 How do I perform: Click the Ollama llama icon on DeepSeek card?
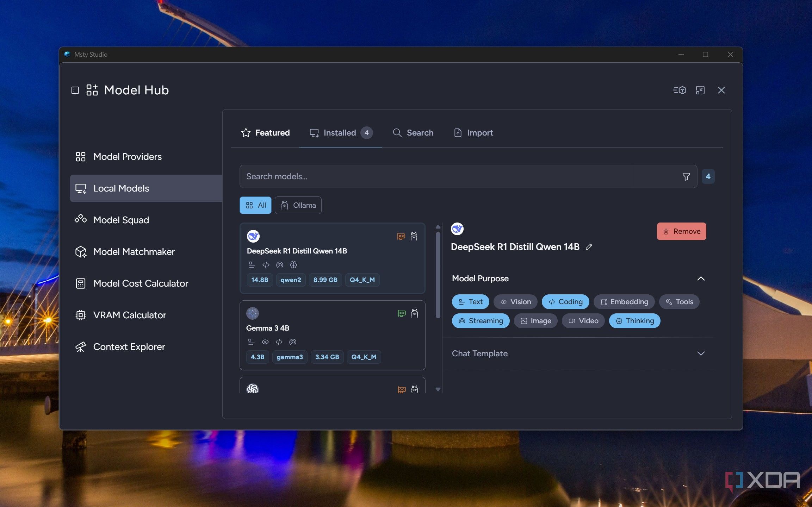point(414,236)
